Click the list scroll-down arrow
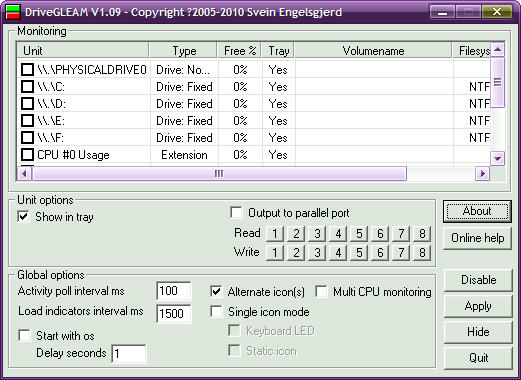The image size is (521, 380). click(498, 158)
